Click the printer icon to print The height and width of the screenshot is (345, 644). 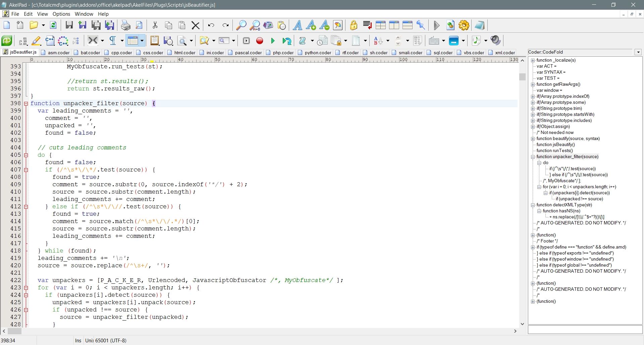click(x=125, y=25)
